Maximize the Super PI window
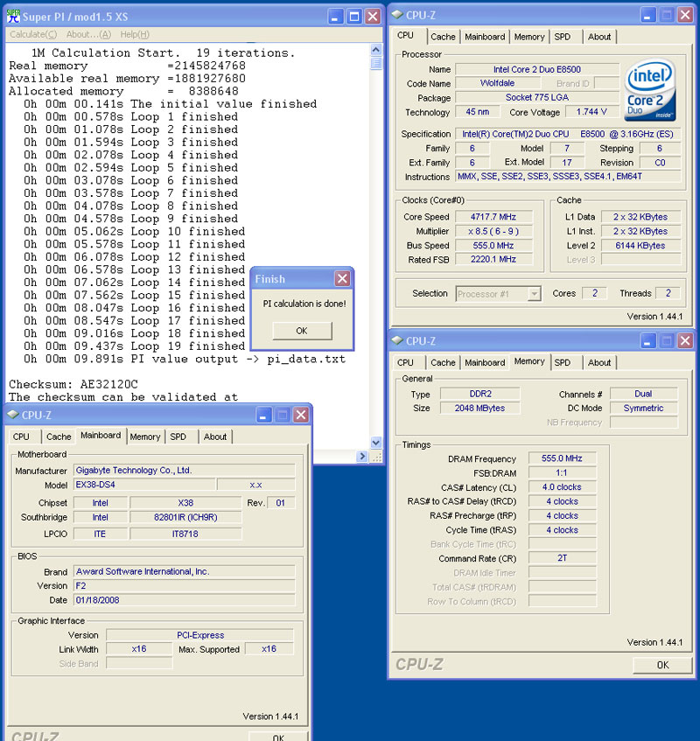 (x=354, y=17)
